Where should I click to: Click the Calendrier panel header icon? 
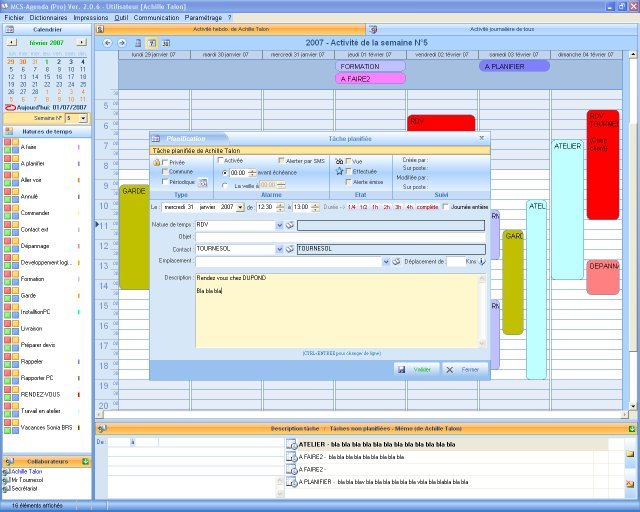click(9, 29)
